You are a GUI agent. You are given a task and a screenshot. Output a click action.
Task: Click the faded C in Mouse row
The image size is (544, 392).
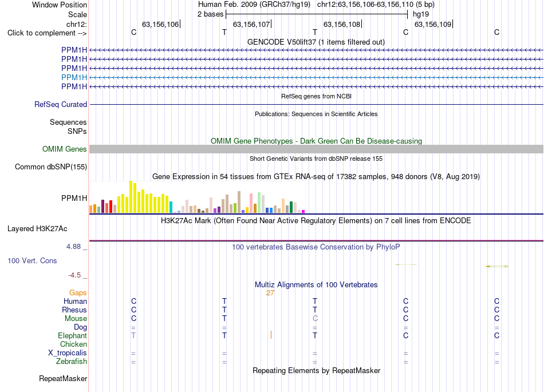(315, 319)
